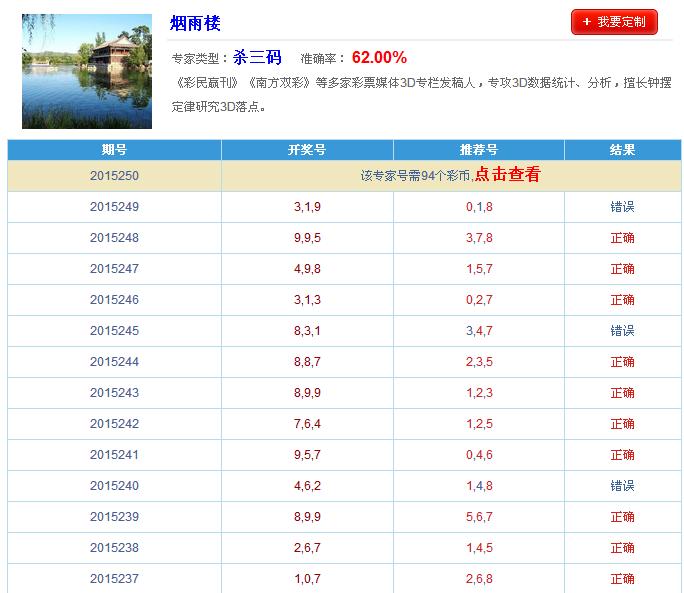Image resolution: width=684 pixels, height=593 pixels.
Task: Click winning number 3,1,9 in row 2015249
Action: tap(307, 207)
